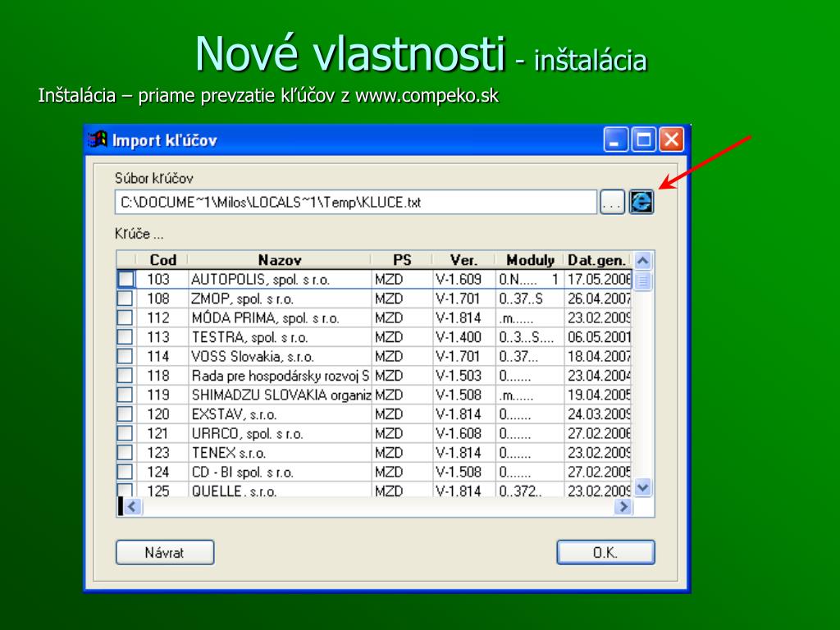Check the EXSTAV row 120 checkbox
Screen dimensions: 840x630
[126, 414]
